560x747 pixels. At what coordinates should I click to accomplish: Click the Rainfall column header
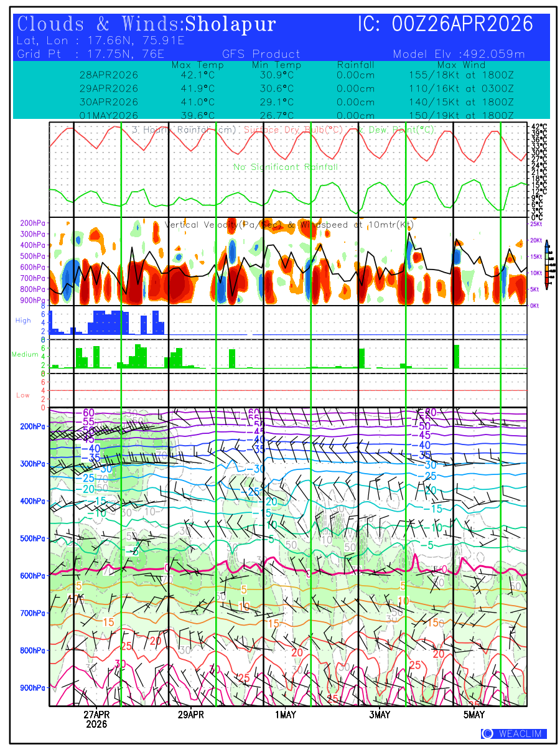tap(355, 65)
